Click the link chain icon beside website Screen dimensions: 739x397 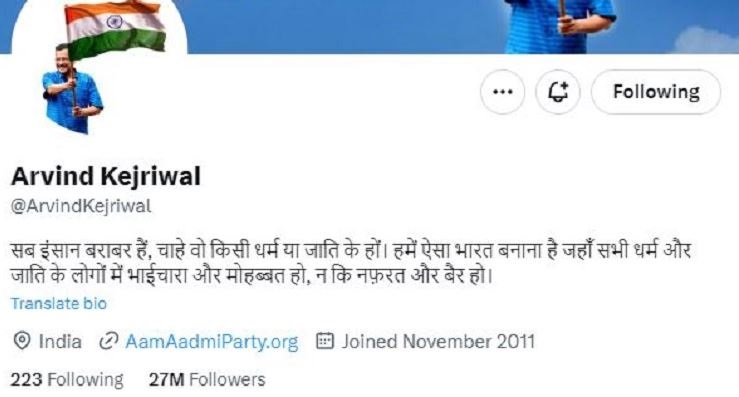[x=108, y=341]
